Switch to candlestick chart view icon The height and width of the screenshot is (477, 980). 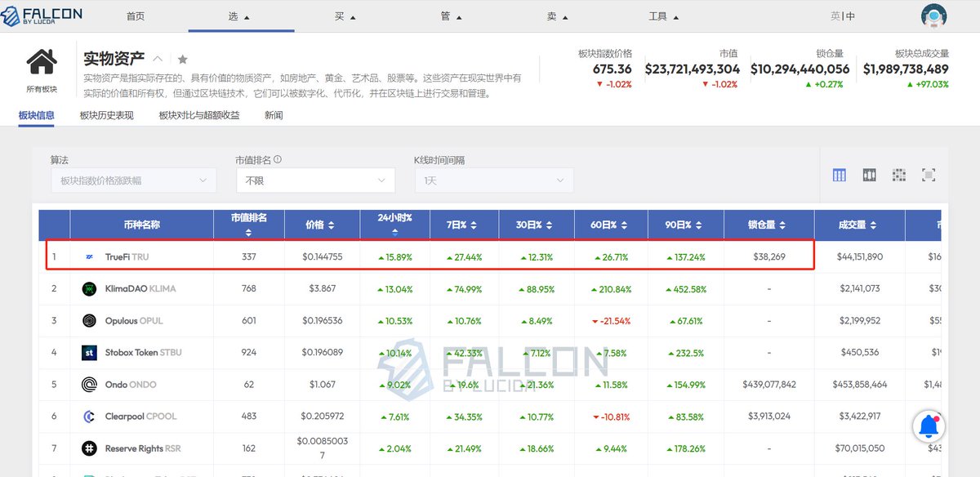[869, 175]
